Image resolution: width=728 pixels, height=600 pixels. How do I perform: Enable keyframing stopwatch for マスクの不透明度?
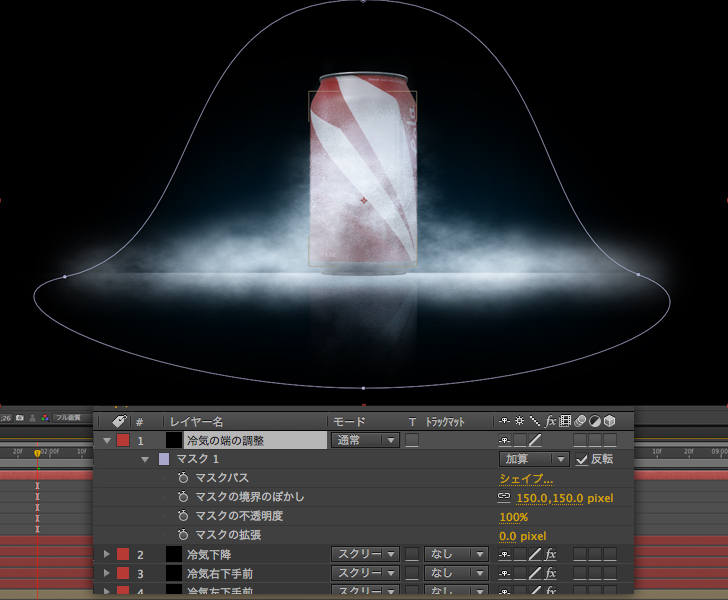pyautogui.click(x=183, y=517)
